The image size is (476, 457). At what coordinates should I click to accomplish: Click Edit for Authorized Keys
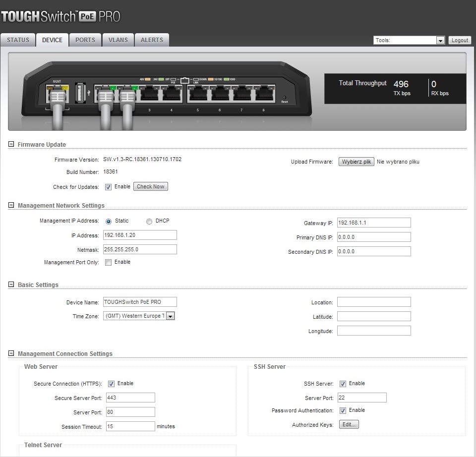(349, 424)
